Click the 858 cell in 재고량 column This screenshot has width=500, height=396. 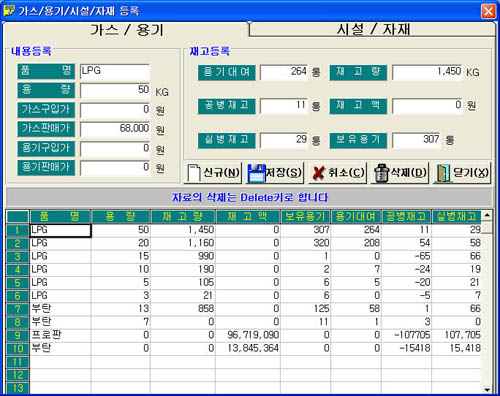click(183, 309)
